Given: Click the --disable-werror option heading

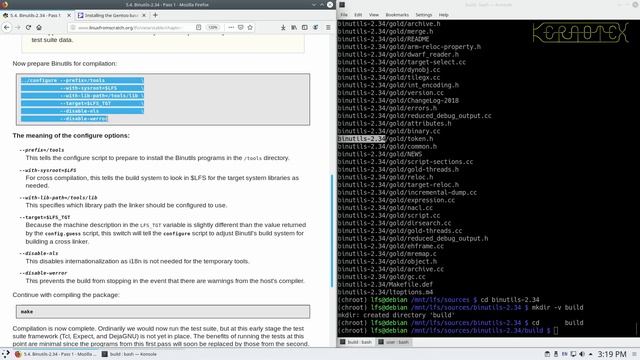Looking at the screenshot, I should click(43, 273).
